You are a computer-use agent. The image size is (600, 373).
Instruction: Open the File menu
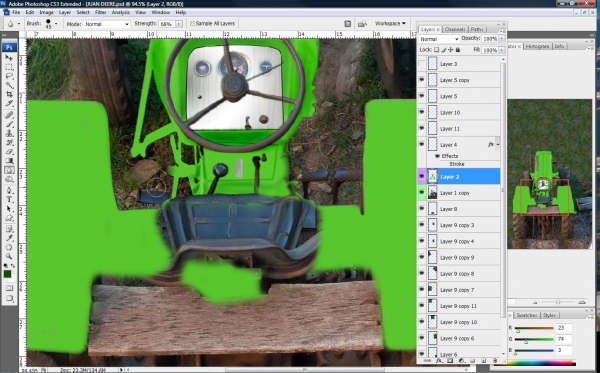coord(16,12)
